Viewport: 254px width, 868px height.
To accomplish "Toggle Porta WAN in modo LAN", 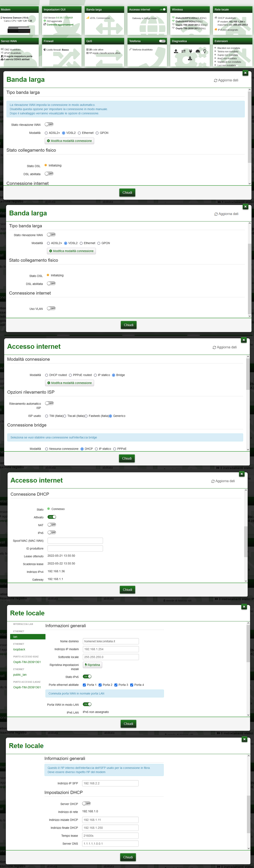I will (87, 704).
